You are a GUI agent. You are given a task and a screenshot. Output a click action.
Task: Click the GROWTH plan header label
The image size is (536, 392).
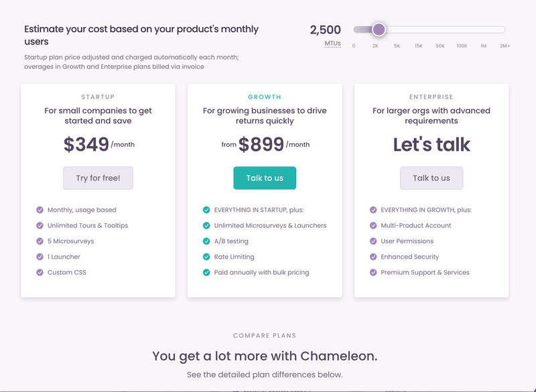click(x=265, y=96)
